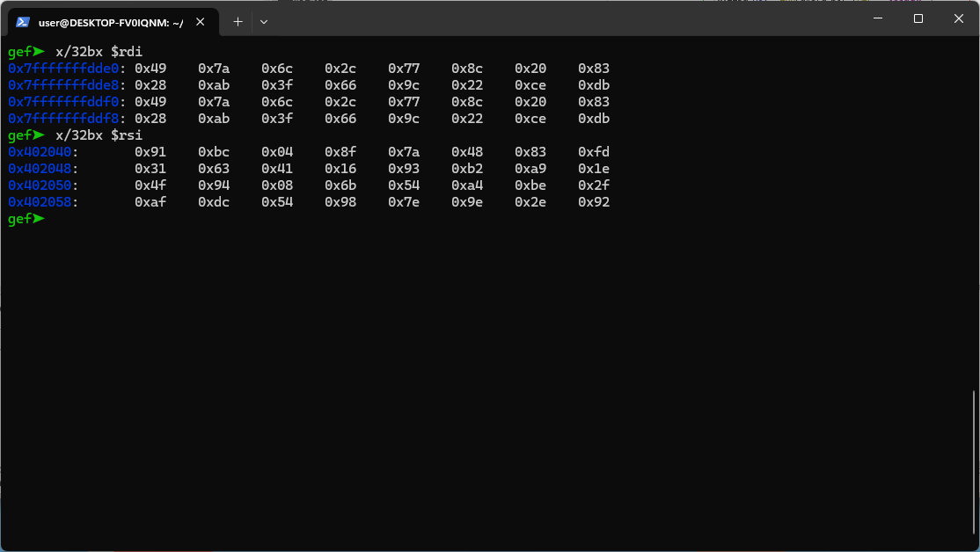Click the address 0x7fffffffdde0
Image resolution: width=980 pixels, height=552 pixels.
pyautogui.click(x=63, y=69)
